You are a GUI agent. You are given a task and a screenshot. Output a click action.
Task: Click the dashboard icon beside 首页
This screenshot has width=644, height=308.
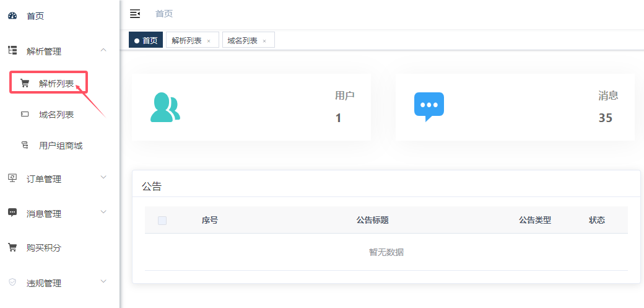(12, 16)
